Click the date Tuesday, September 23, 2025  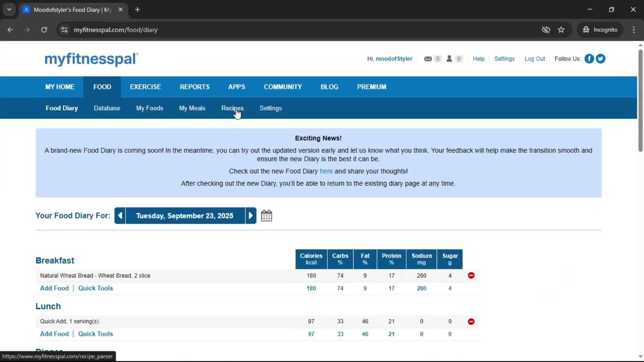[x=184, y=216]
